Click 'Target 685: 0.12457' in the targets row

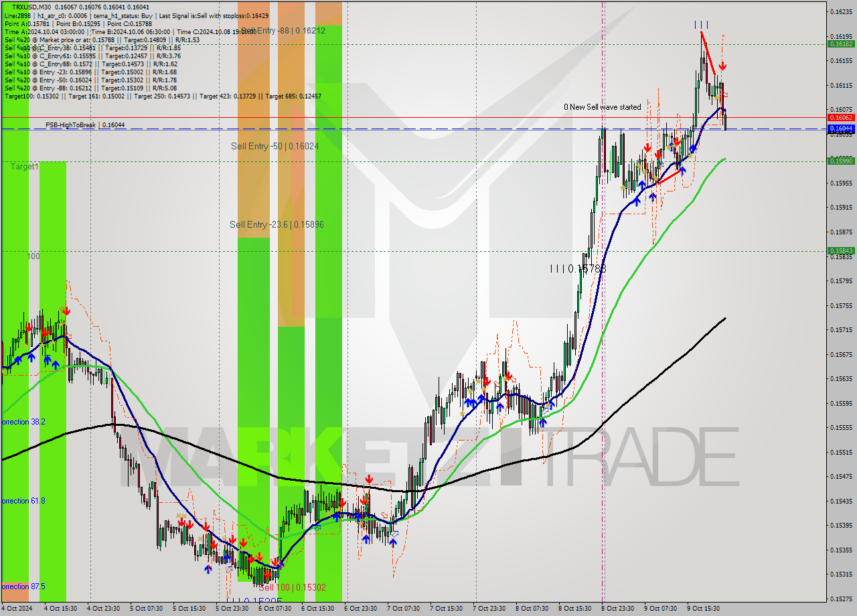coord(293,96)
